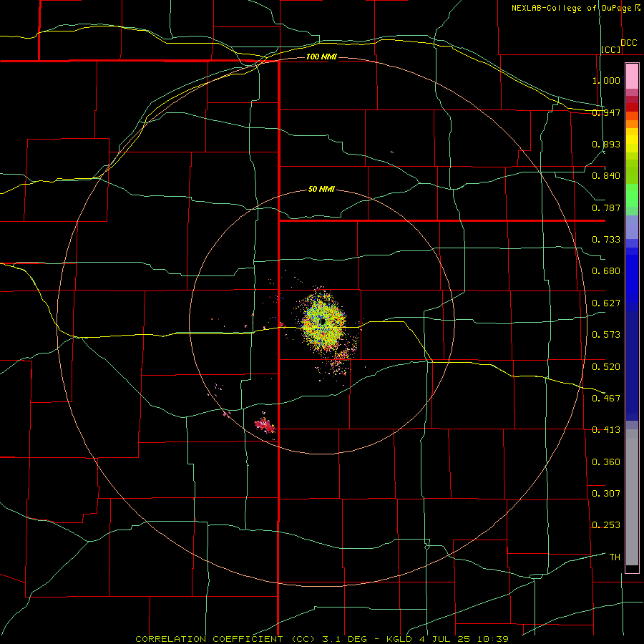This screenshot has width=644, height=644.
Task: Click the 0.360 color scale value
Action: point(606,462)
